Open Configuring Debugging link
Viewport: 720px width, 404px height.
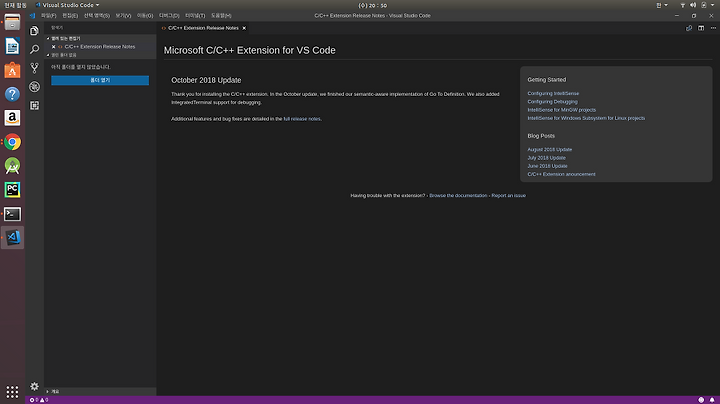click(x=552, y=101)
